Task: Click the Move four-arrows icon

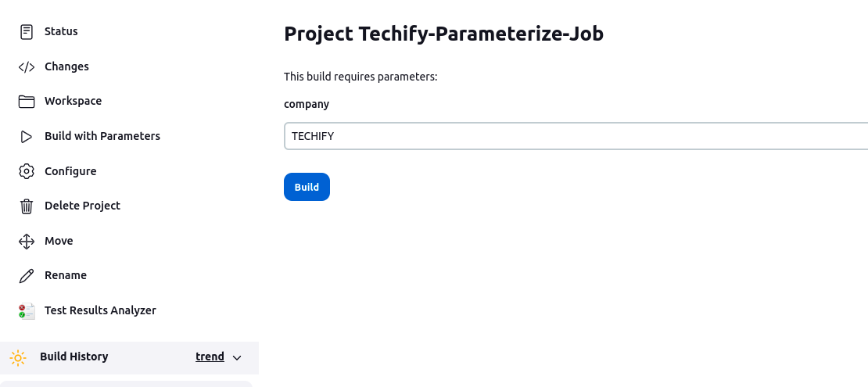Action: (26, 242)
